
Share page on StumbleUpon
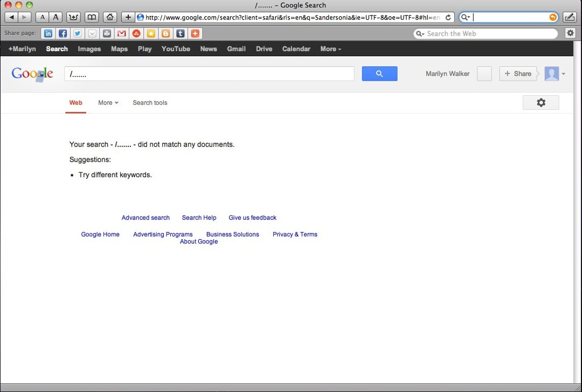[136, 33]
